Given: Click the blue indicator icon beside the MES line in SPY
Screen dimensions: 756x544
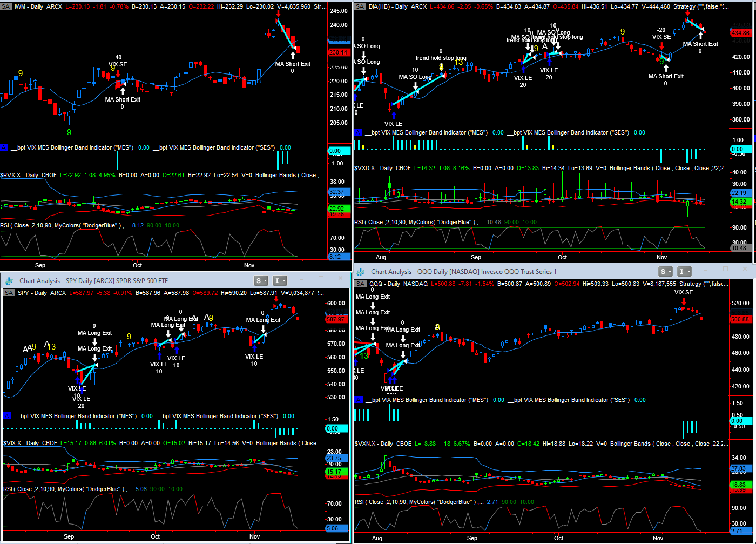Looking at the screenshot, I should point(7,416).
